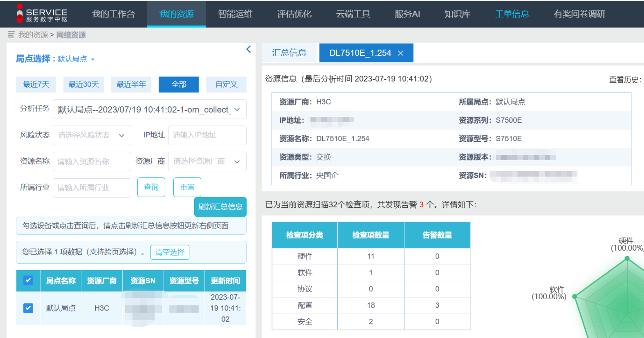The width and height of the screenshot is (644, 338).
Task: Click the hardware vertex on radar chart
Action: tap(627, 258)
